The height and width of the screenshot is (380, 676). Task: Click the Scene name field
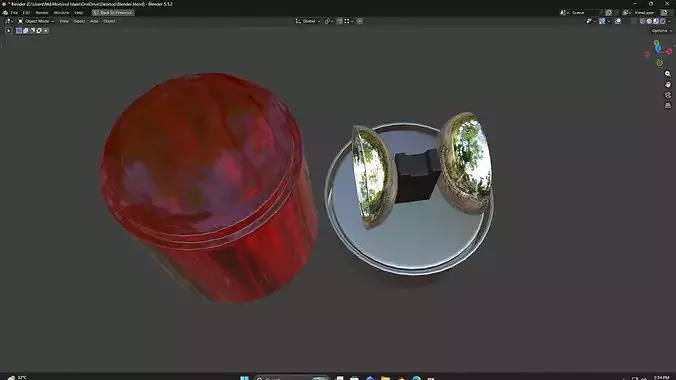pos(585,13)
